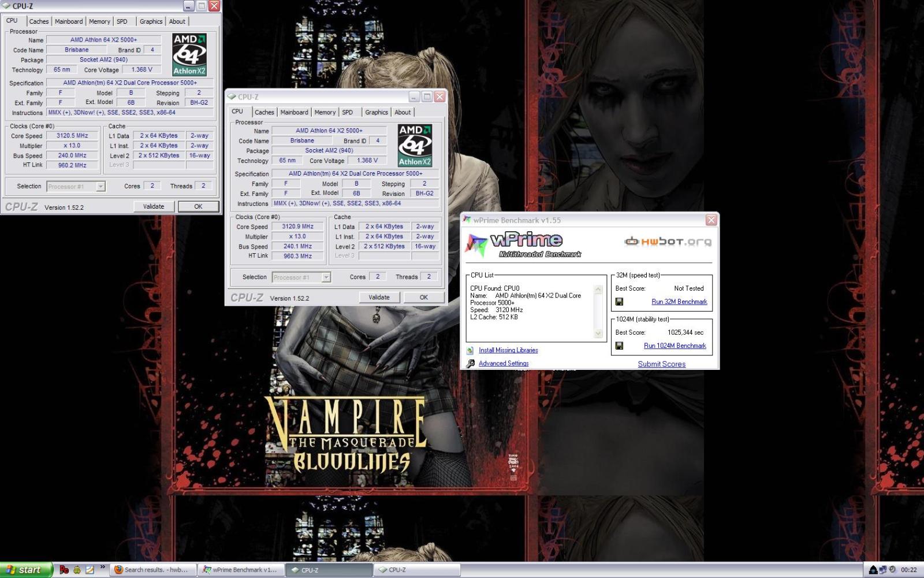The width and height of the screenshot is (924, 578).
Task: Open Graphics tab in the 3120.5 MHz CPU-Z window
Action: pos(151,21)
